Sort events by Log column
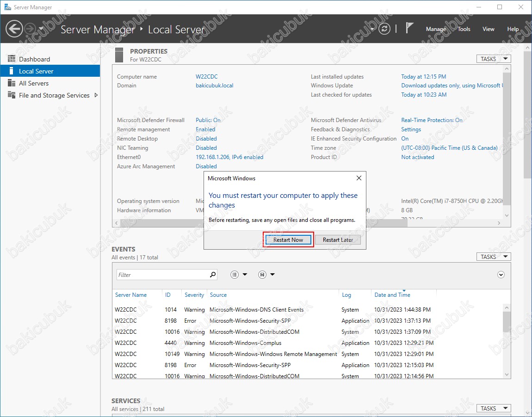Viewport: 532px width, 417px height. (x=346, y=295)
